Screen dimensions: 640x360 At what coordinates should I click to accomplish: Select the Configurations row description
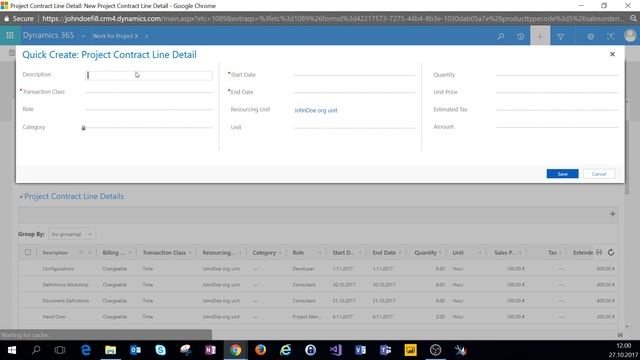coord(58,269)
